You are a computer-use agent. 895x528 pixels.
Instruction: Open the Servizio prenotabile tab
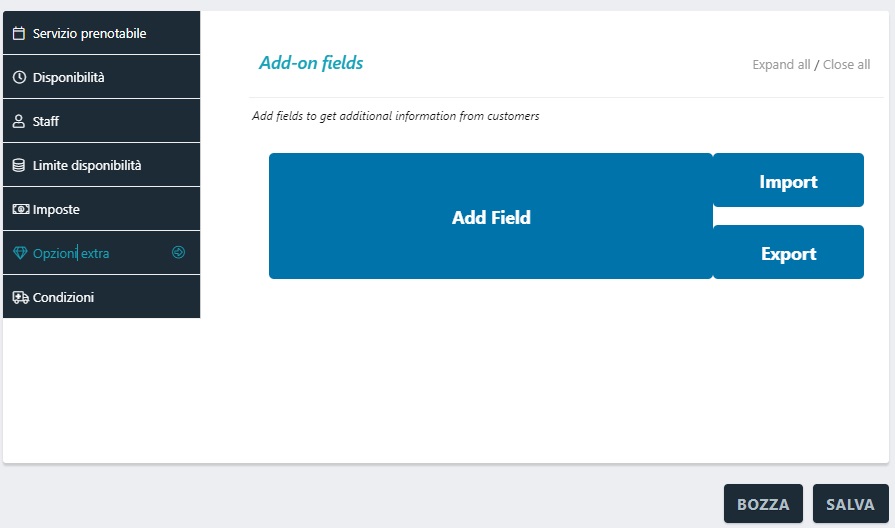(x=90, y=33)
